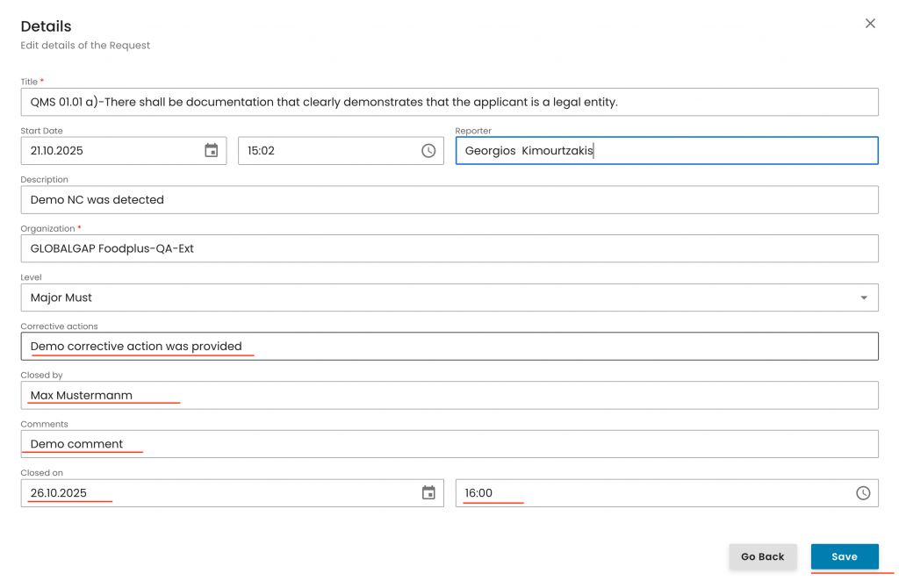Click into the Title text field
The width and height of the screenshot is (899, 588).
click(448, 102)
